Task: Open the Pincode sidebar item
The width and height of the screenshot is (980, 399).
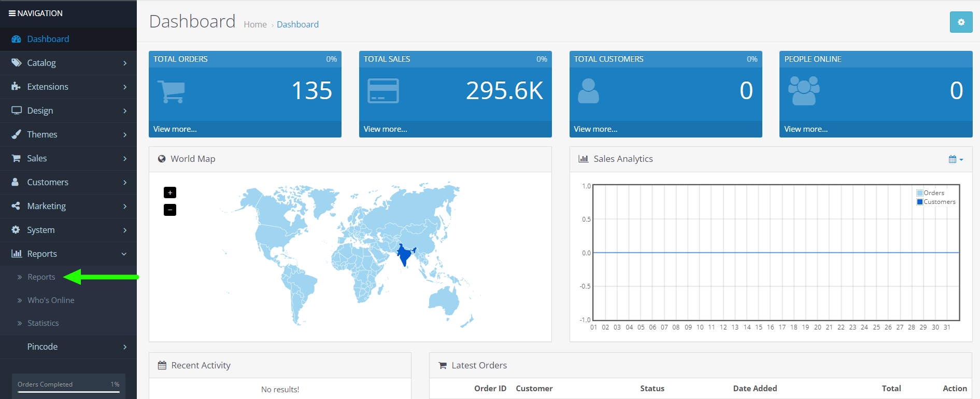Action: [68, 347]
